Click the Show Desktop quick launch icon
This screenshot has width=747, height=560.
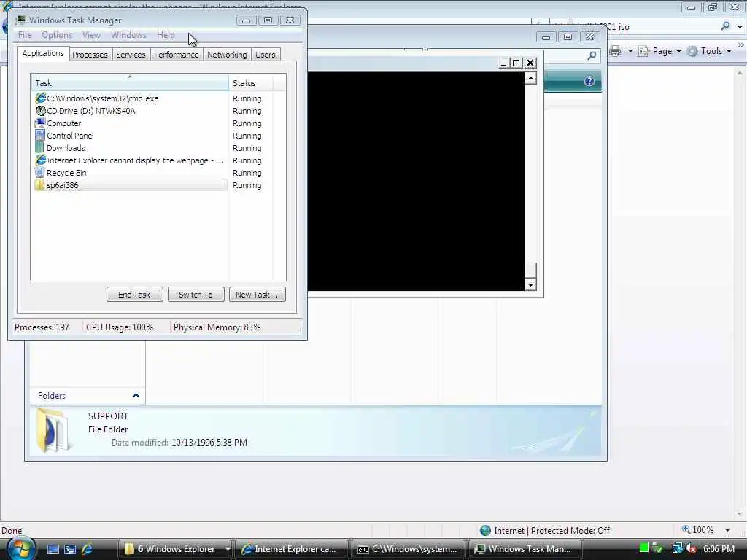(53, 549)
